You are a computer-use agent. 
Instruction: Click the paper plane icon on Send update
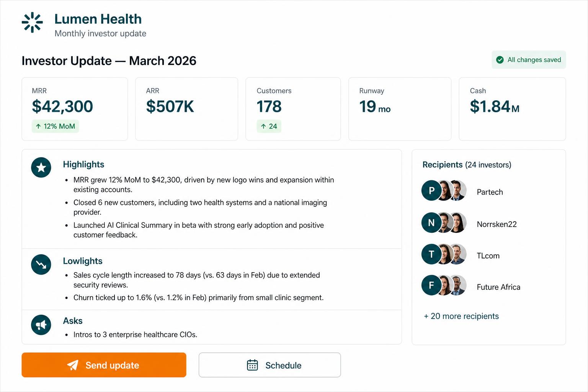[x=73, y=365]
